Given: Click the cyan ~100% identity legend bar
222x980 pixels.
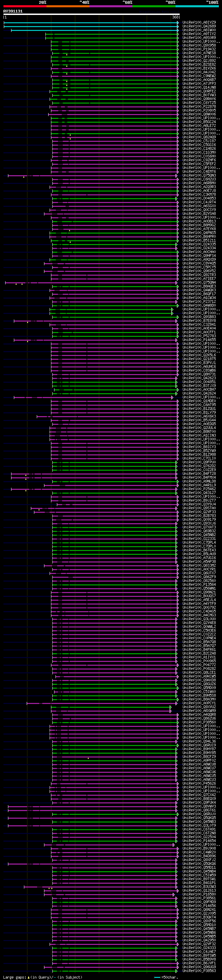Looking at the screenshot, I should 197,6.
